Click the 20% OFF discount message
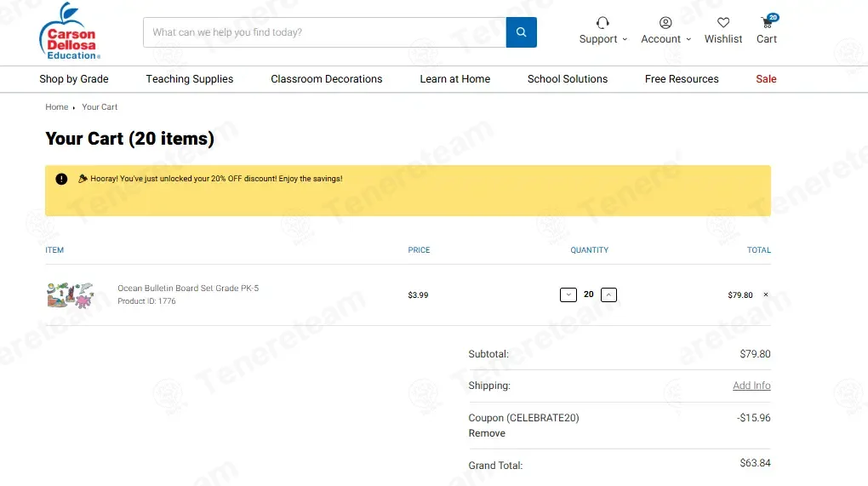Image resolution: width=868 pixels, height=486 pixels. pyautogui.click(x=216, y=179)
